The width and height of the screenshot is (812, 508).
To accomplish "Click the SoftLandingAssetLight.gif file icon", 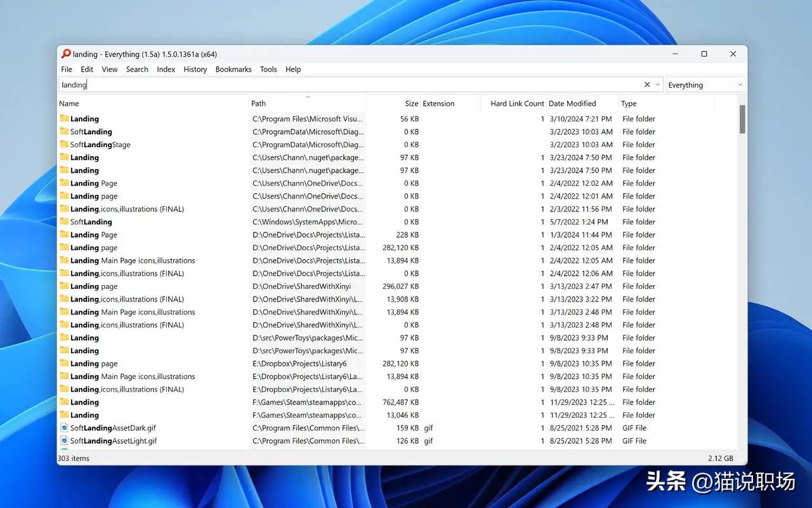I will (x=64, y=441).
